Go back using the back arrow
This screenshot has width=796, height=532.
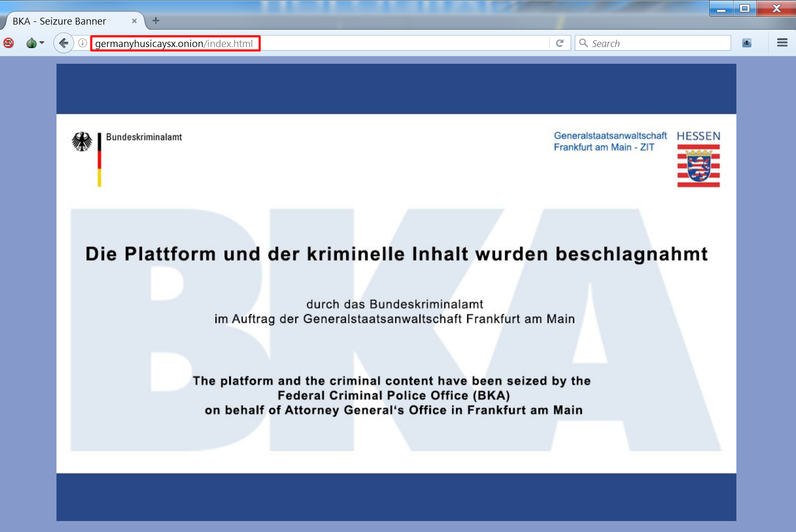63,43
